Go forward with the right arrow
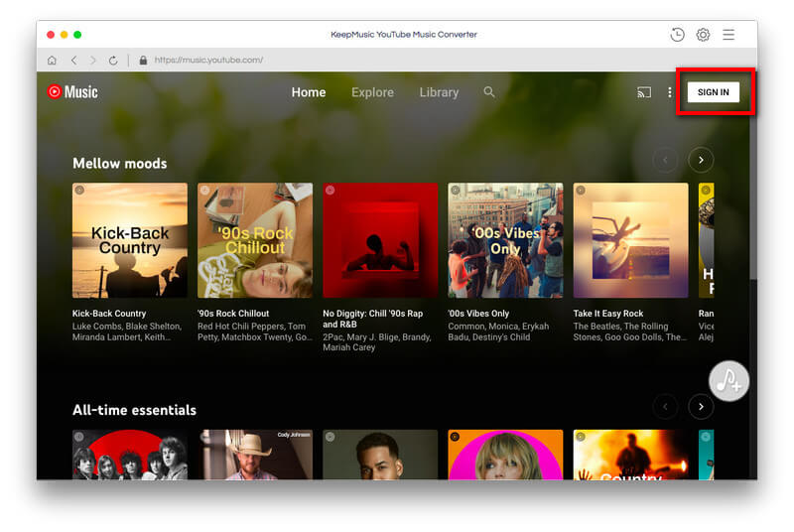 [92, 61]
